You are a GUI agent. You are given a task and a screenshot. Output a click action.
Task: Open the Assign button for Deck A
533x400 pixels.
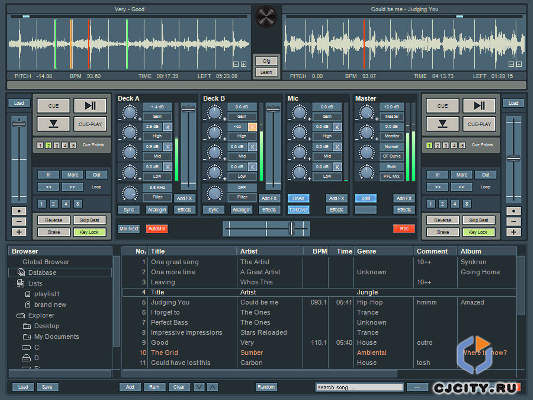coord(157,210)
